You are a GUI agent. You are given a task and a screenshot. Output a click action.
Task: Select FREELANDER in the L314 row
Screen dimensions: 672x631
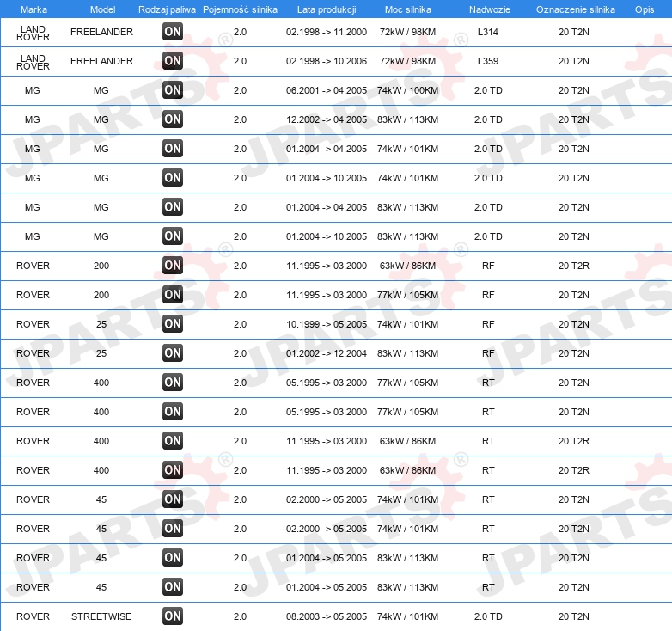[x=101, y=32]
